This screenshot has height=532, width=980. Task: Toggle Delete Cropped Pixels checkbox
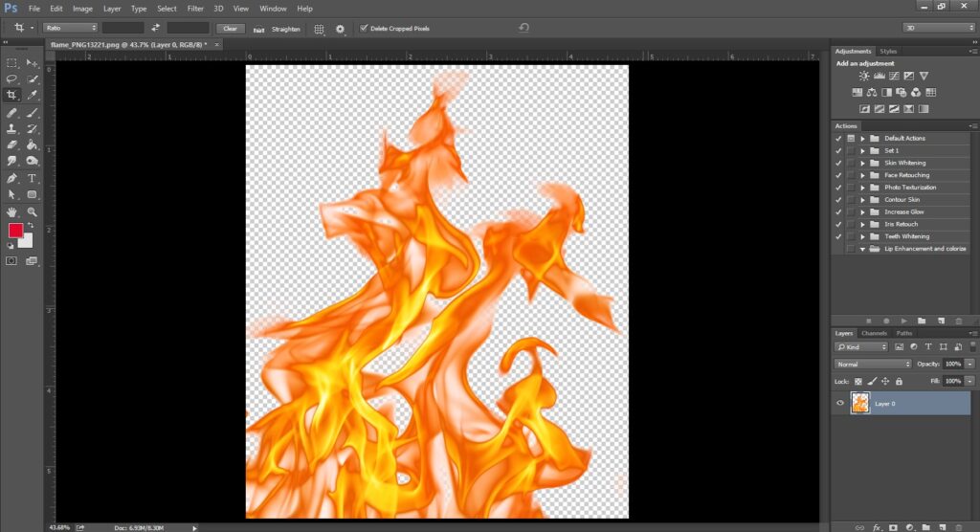click(x=364, y=28)
